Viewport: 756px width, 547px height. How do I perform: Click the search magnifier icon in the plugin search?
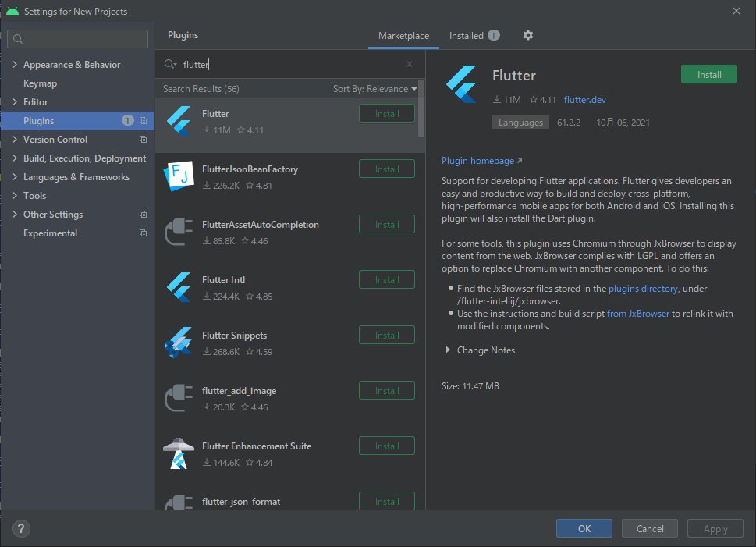pos(170,64)
